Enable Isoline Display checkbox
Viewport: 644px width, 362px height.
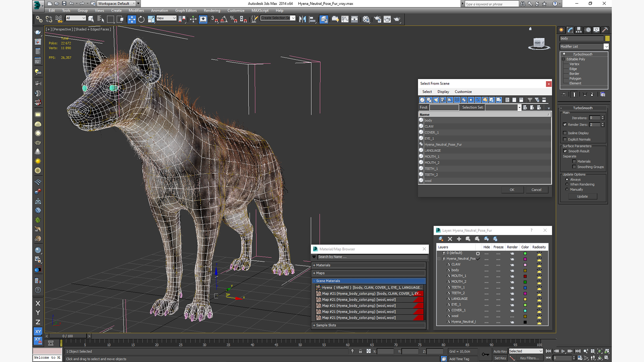[565, 133]
